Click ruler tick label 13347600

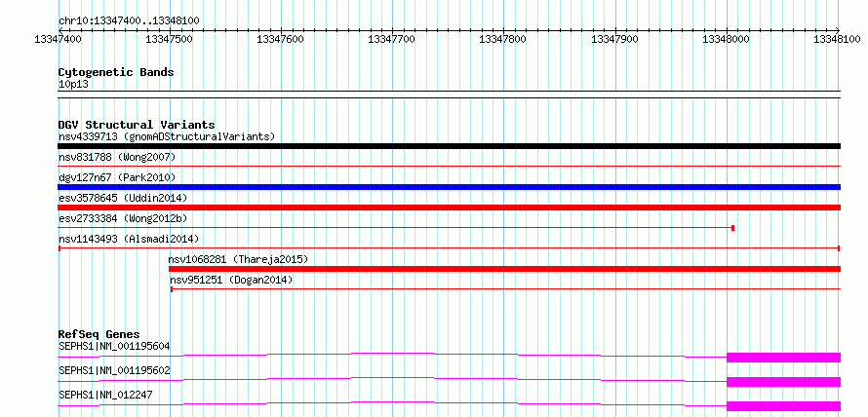[281, 39]
